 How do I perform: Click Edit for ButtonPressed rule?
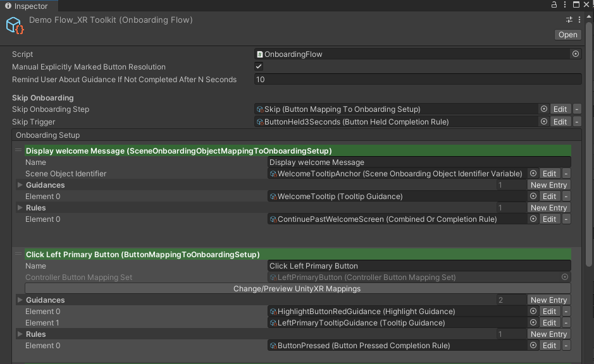coord(549,346)
